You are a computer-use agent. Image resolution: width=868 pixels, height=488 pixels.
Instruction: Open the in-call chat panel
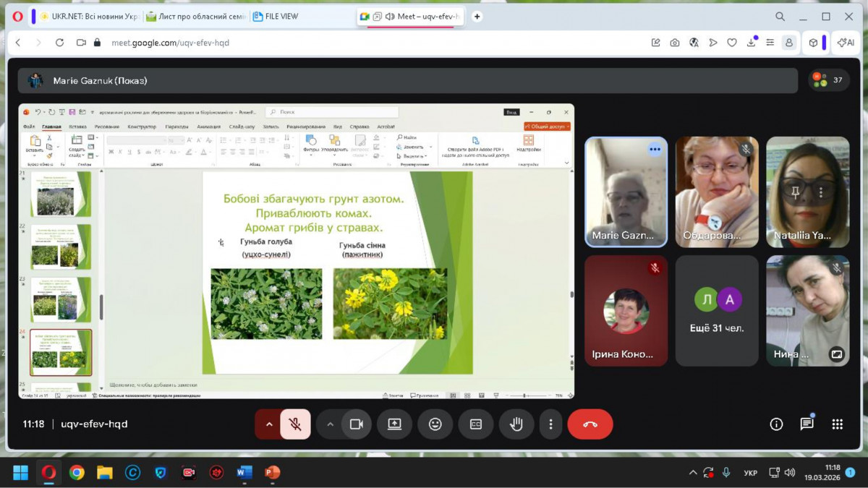pyautogui.click(x=807, y=424)
